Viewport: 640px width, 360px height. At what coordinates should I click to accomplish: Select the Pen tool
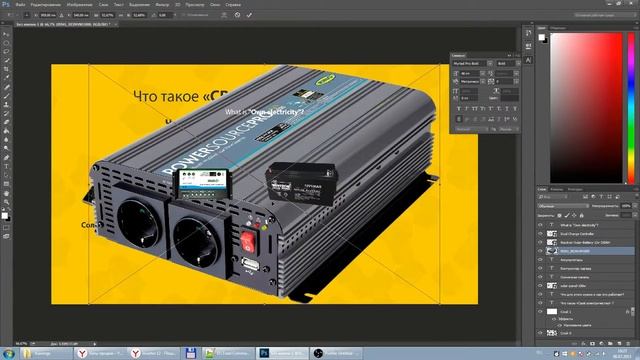point(6,158)
